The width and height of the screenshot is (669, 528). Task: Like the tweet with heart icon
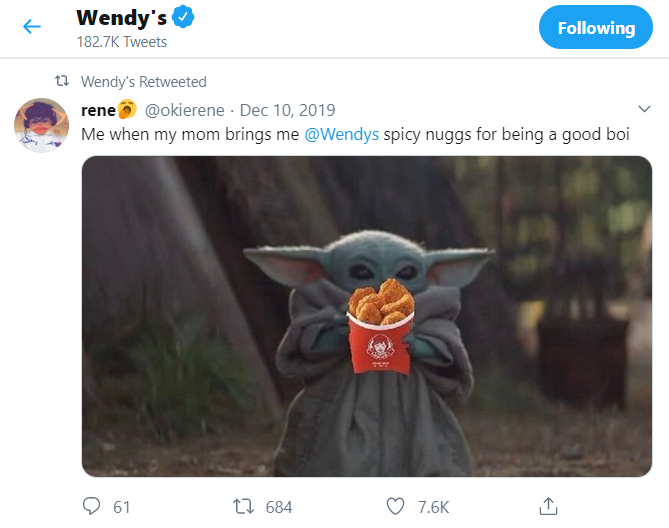[395, 506]
